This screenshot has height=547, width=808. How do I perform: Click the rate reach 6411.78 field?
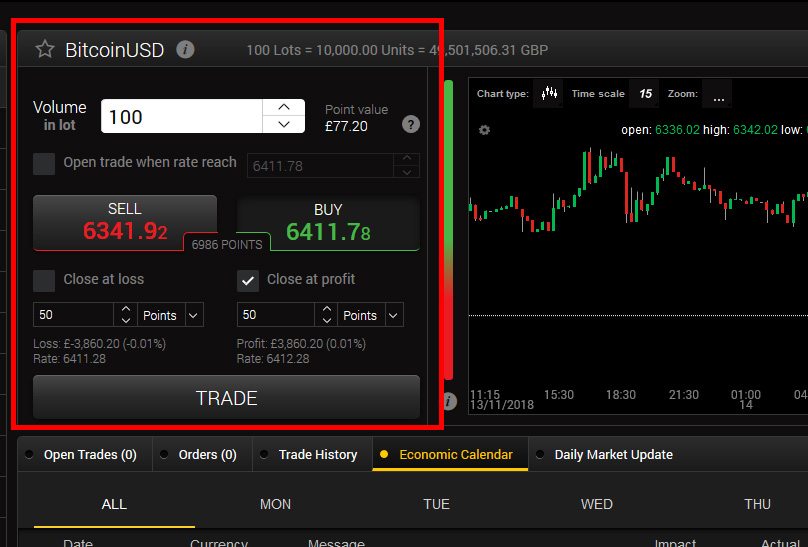coord(320,166)
